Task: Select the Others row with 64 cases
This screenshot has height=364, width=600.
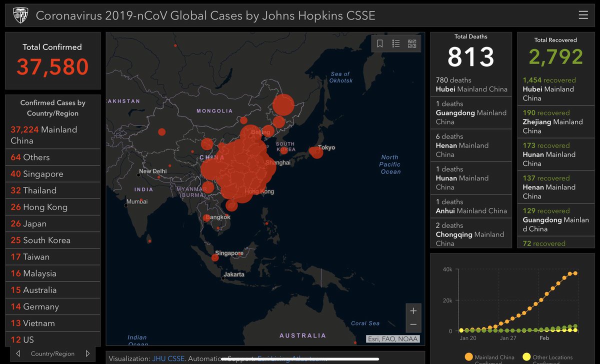Action: tap(53, 157)
